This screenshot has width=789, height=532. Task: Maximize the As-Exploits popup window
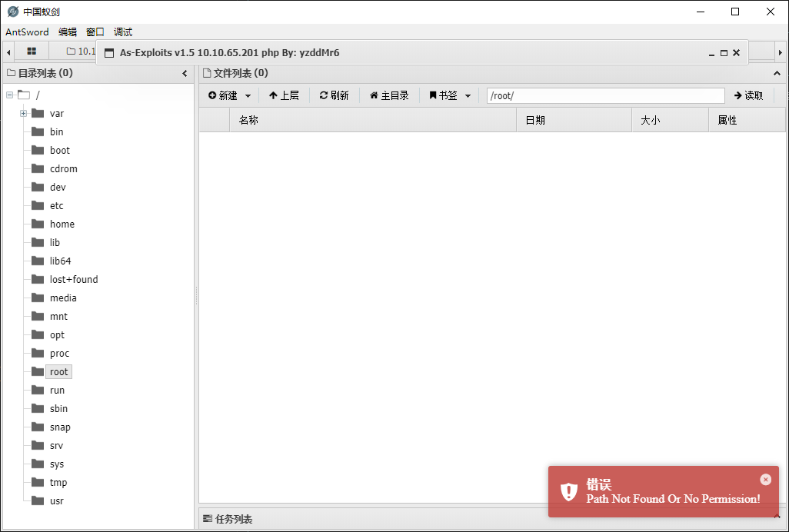click(724, 53)
